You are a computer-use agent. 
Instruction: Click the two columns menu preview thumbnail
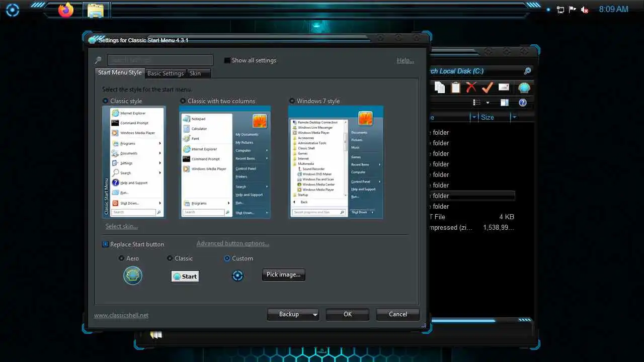(x=224, y=162)
